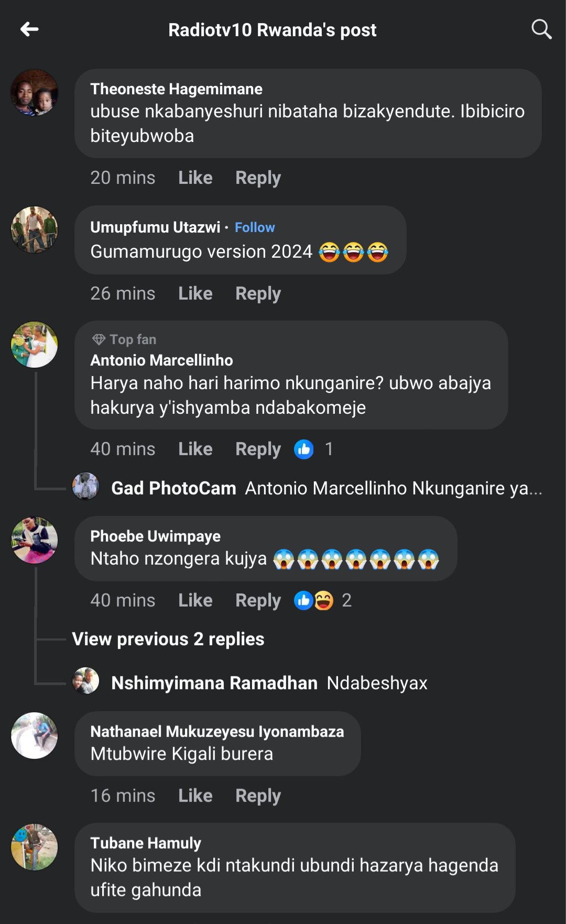The image size is (566, 924).
Task: Tap the back arrow icon
Action: coord(29,29)
